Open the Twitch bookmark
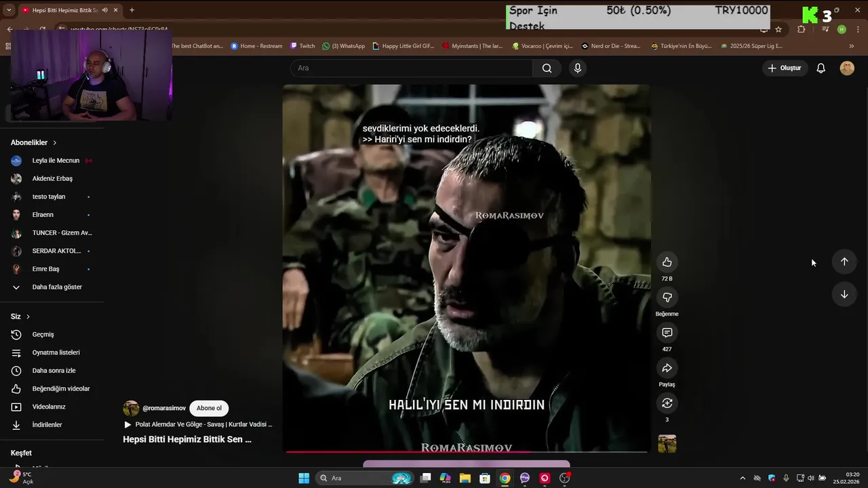This screenshot has width=868, height=488. 302,46
